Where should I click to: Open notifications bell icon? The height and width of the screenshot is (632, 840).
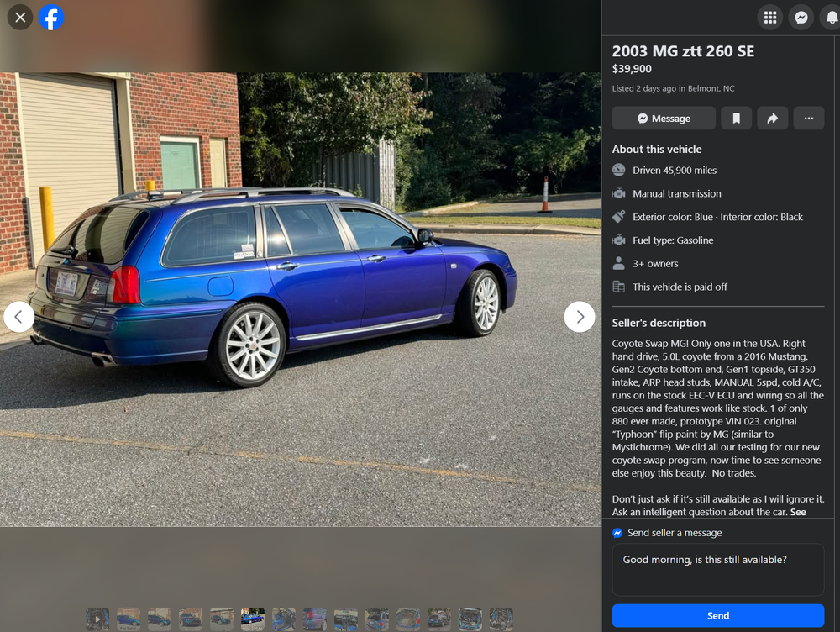pos(831,18)
